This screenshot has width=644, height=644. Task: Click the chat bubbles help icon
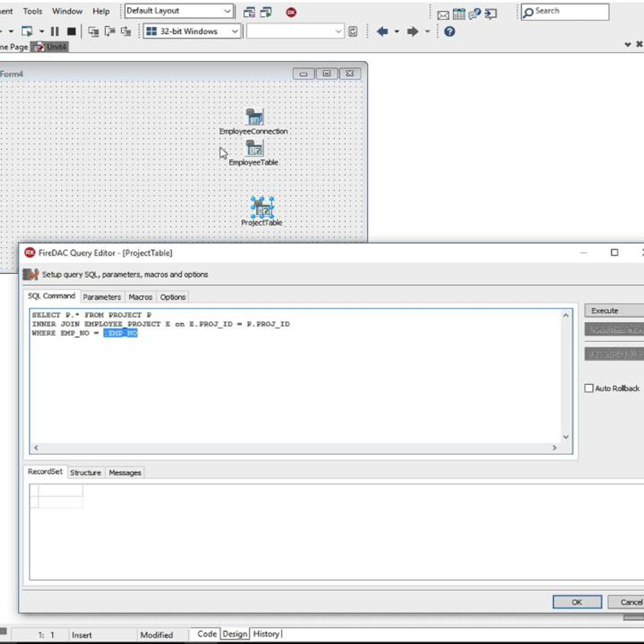[475, 14]
